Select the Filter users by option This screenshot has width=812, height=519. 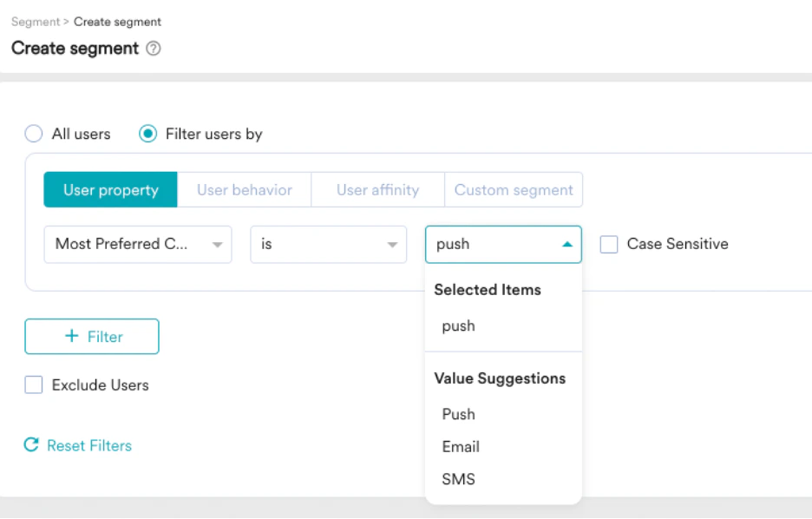[148, 135]
